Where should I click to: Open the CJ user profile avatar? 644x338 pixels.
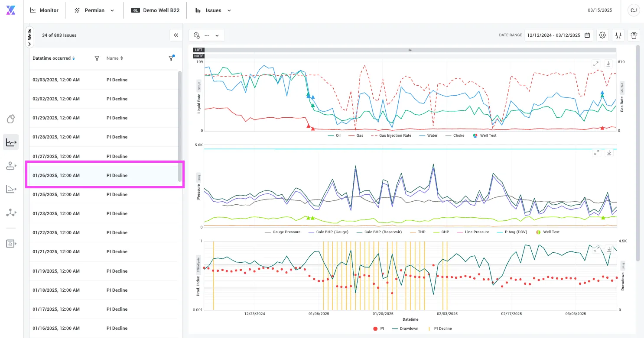click(x=634, y=10)
